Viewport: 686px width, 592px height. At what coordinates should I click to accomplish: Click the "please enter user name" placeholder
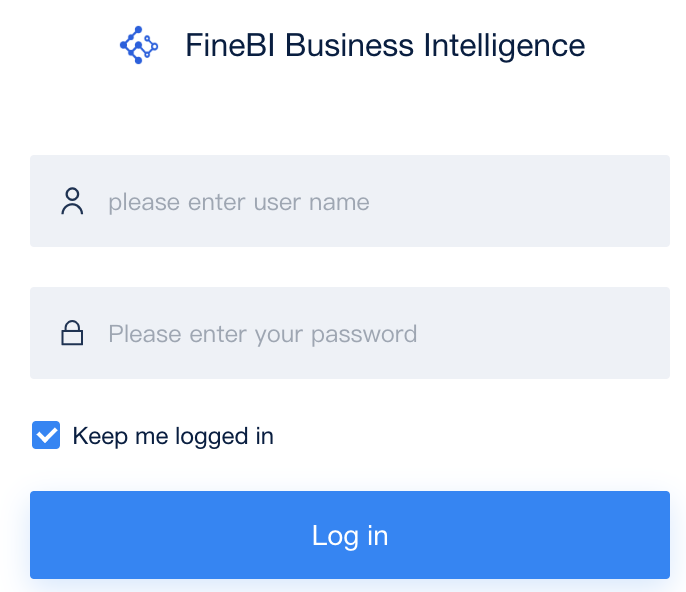point(239,202)
